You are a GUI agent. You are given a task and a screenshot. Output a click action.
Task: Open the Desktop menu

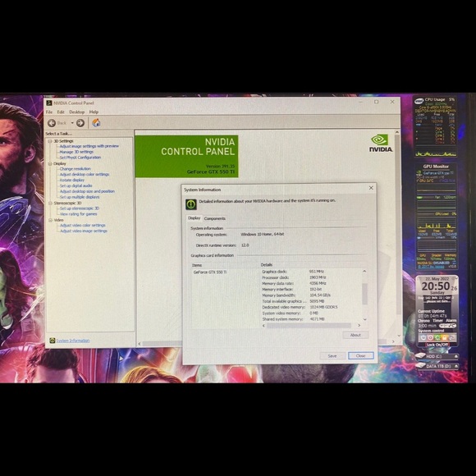coord(77,112)
